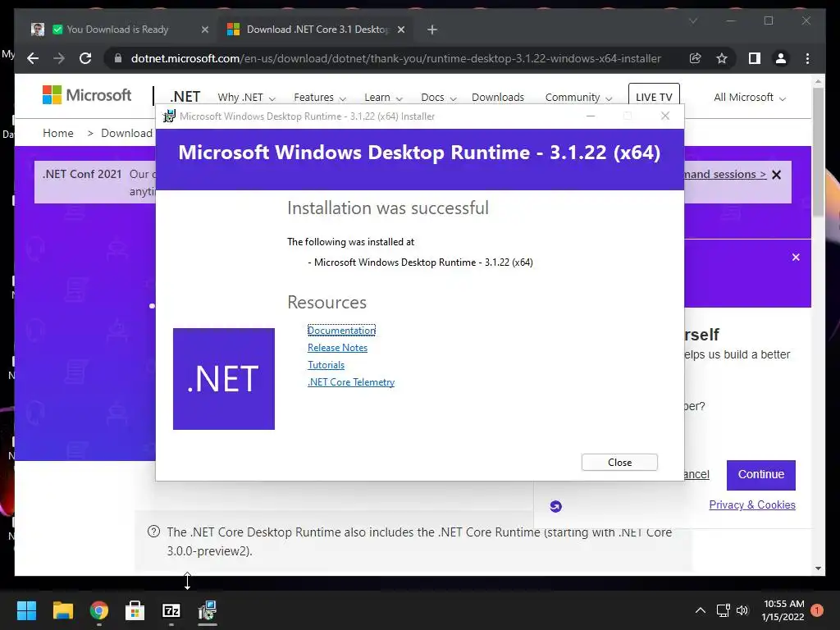
Task: Click the lock icon in address bar
Action: [118, 58]
